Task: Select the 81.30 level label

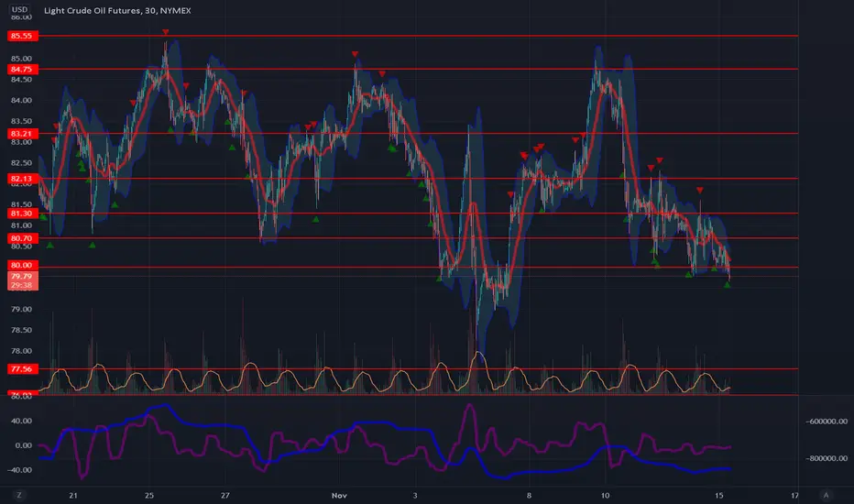Action: [x=22, y=214]
